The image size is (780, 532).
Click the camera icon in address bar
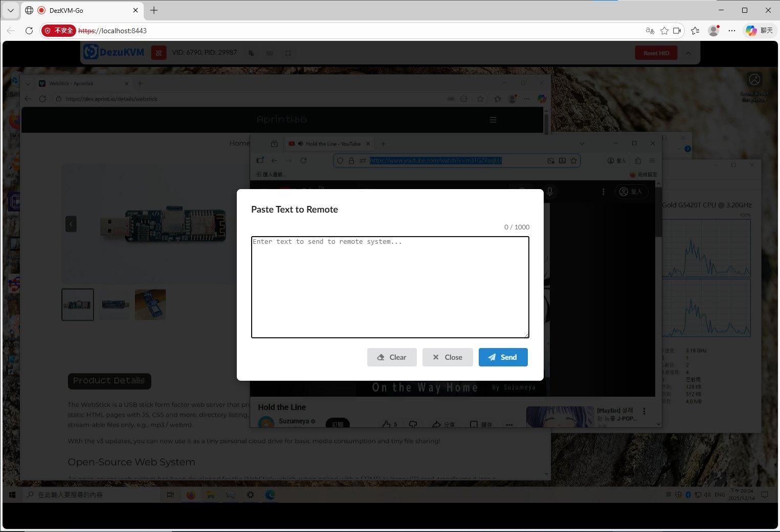(677, 31)
